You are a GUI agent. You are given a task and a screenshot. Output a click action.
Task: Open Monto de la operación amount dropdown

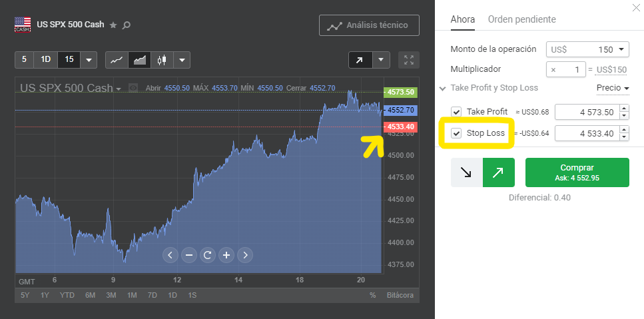click(x=587, y=49)
